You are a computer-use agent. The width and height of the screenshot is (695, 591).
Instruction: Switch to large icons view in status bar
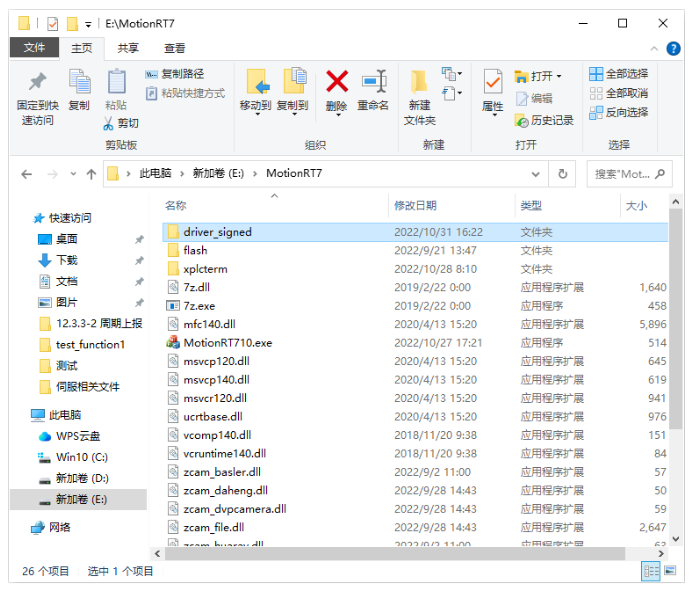coord(670,570)
